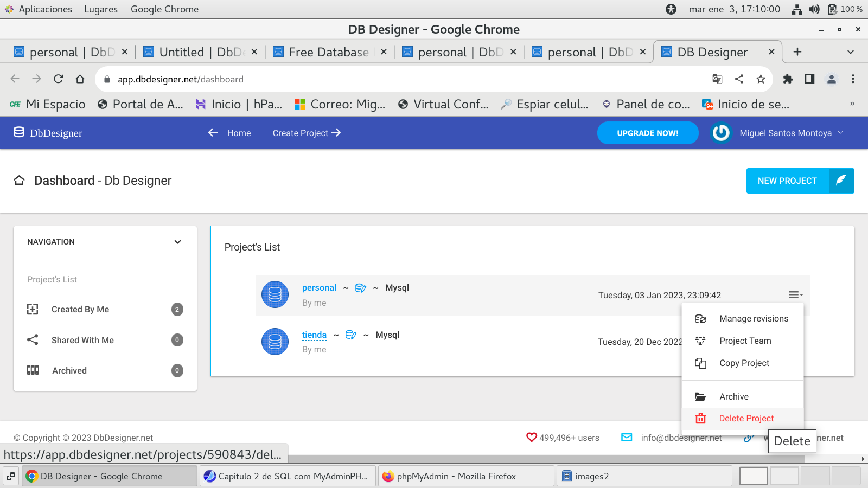Open the tienda project link
This screenshot has width=868, height=488.
[x=314, y=335]
